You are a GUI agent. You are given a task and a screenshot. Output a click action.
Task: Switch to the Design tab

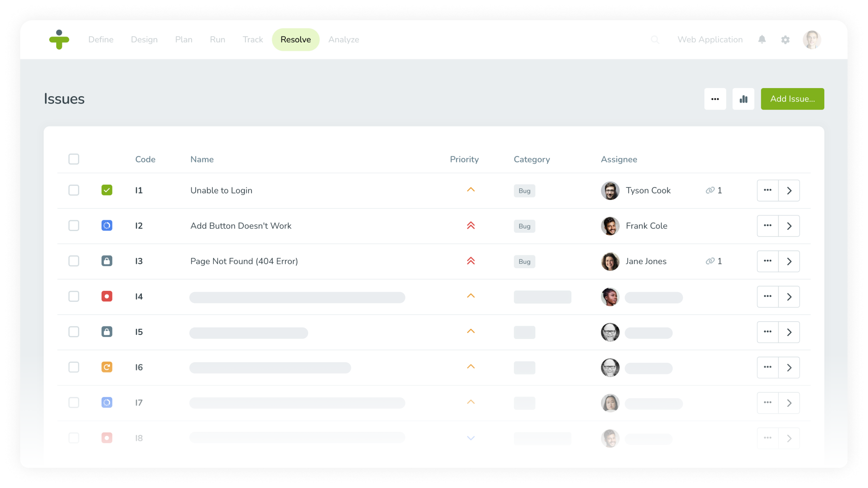[x=144, y=40]
